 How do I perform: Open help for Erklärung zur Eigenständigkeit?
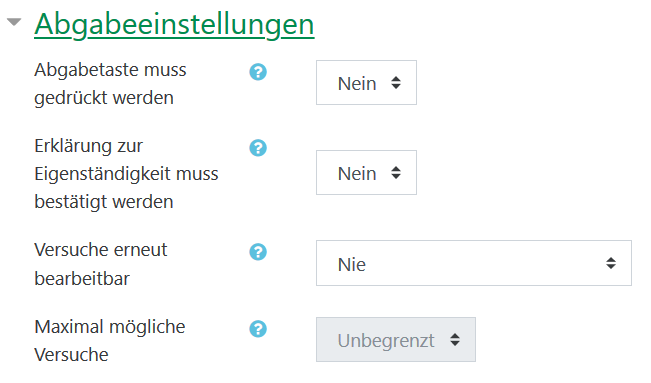coord(258,147)
